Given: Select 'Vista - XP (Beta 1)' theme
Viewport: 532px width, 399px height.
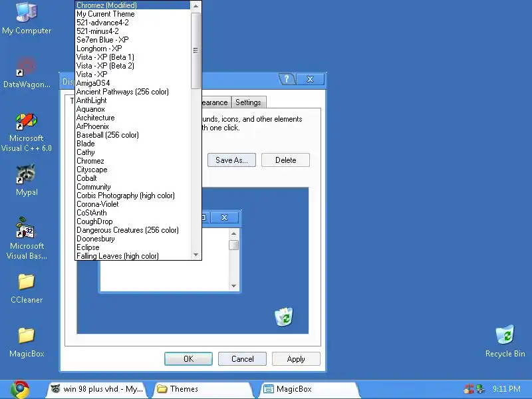Looking at the screenshot, I should coord(132,57).
